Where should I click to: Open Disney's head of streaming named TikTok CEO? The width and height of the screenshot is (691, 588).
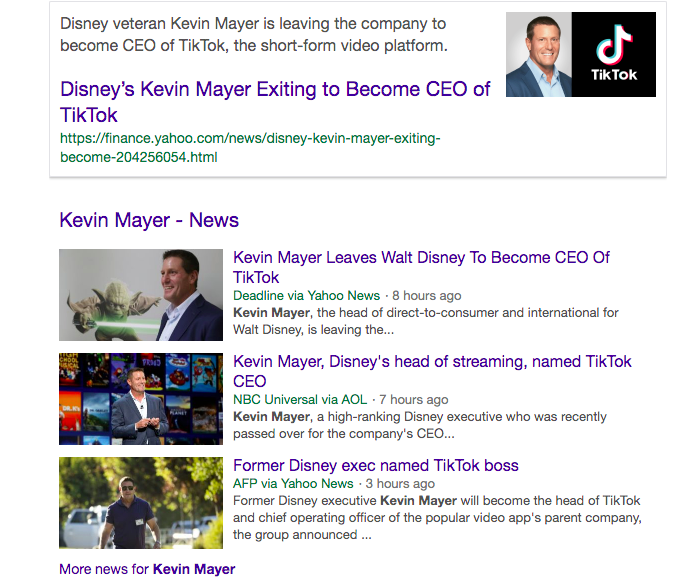[432, 371]
